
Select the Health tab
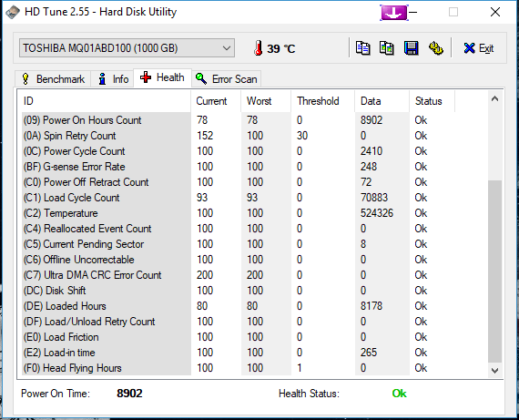click(162, 77)
